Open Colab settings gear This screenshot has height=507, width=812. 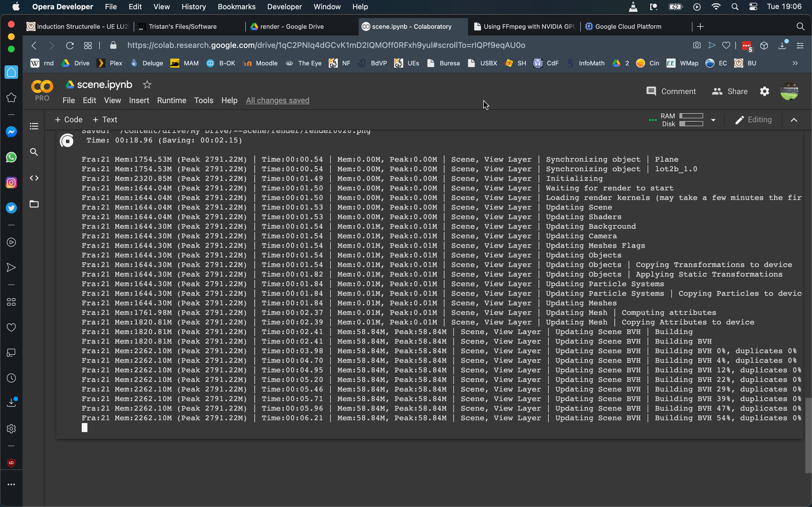[764, 91]
